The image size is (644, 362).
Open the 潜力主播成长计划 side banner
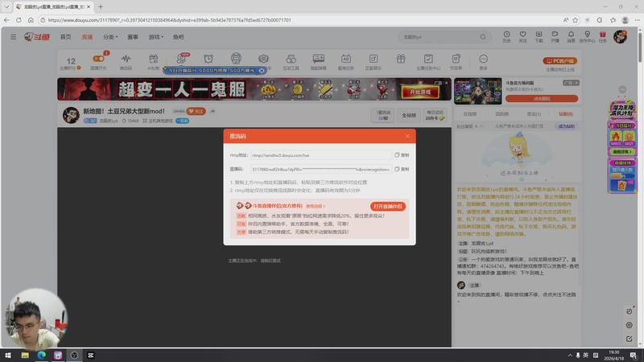pos(622,109)
